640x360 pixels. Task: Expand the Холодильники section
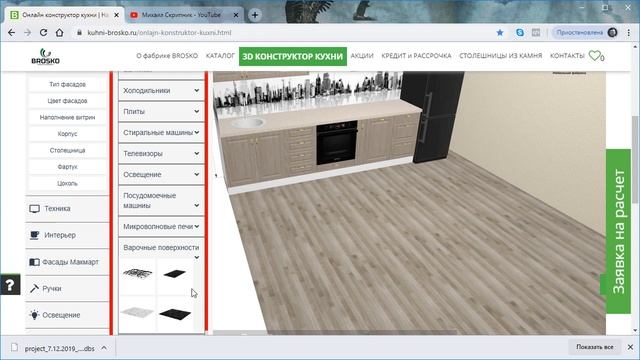click(x=161, y=91)
